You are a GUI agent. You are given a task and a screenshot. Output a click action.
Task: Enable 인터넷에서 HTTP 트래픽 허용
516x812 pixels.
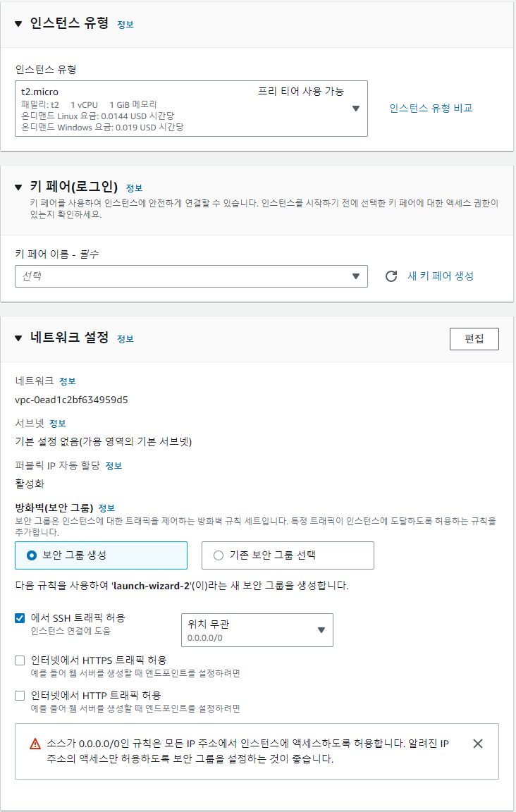tap(19, 694)
